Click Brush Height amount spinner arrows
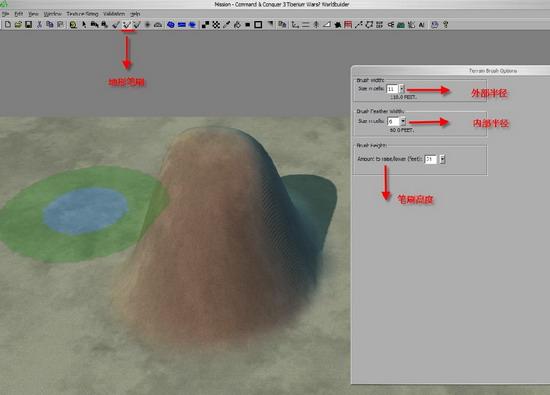Image resolution: width=550 pixels, height=395 pixels. [x=442, y=159]
